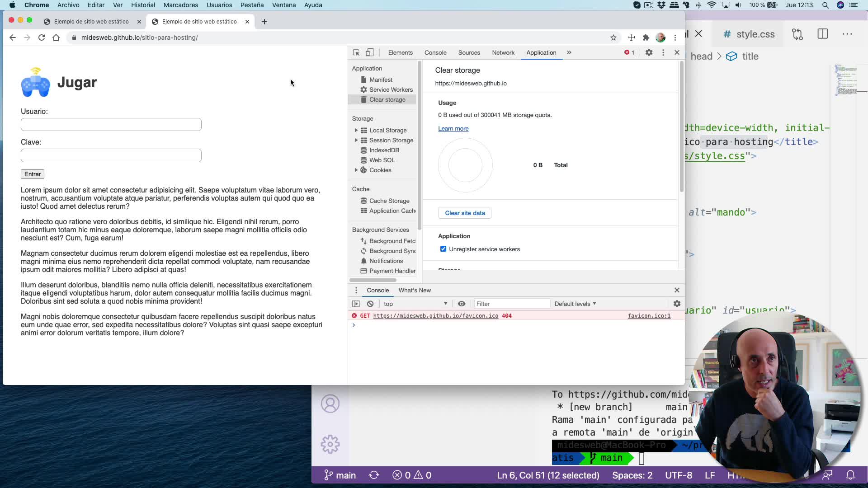Click the Clear site data button
This screenshot has height=488, width=868.
click(x=465, y=213)
